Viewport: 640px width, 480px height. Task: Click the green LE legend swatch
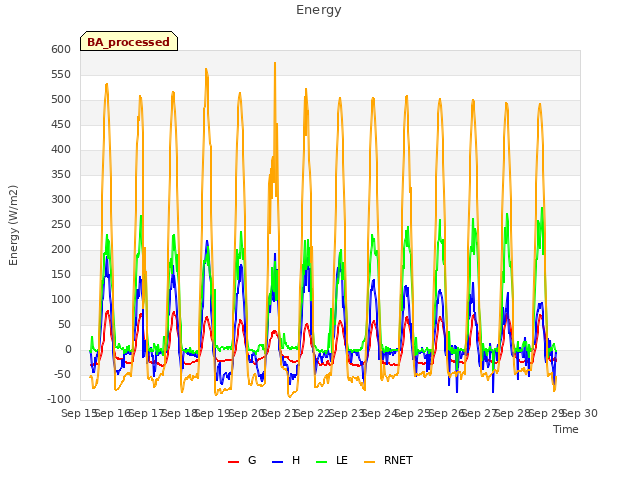[x=322, y=462]
